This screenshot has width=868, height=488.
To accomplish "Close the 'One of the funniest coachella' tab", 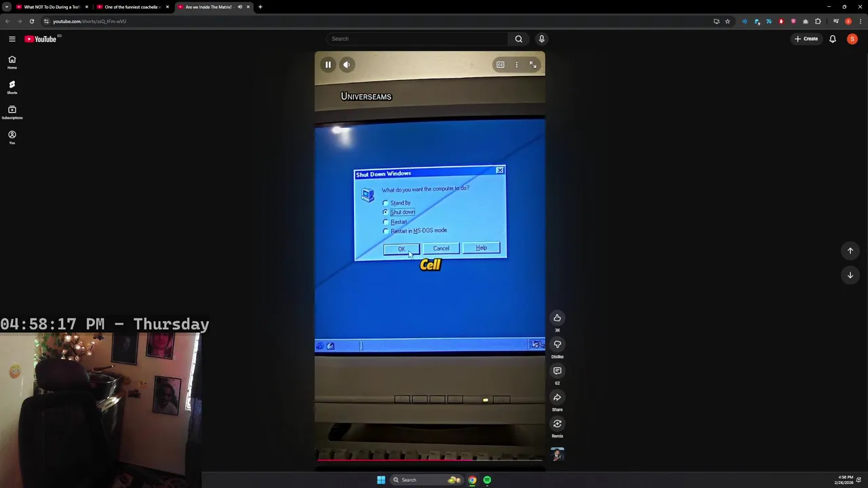I will (x=167, y=7).
